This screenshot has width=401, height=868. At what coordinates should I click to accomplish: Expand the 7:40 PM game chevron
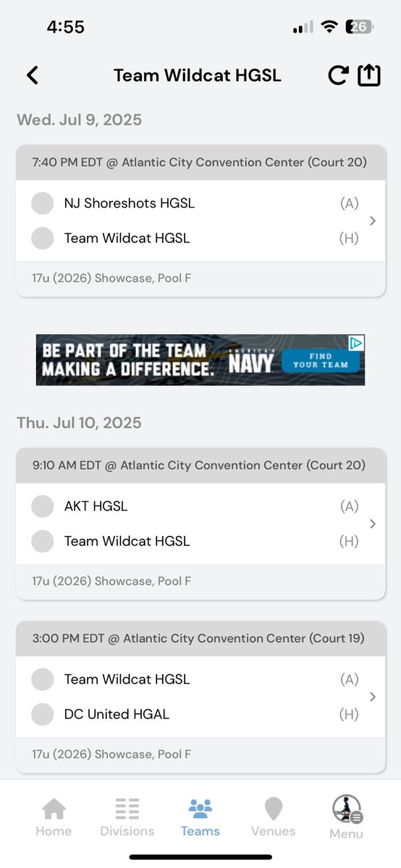tap(373, 221)
